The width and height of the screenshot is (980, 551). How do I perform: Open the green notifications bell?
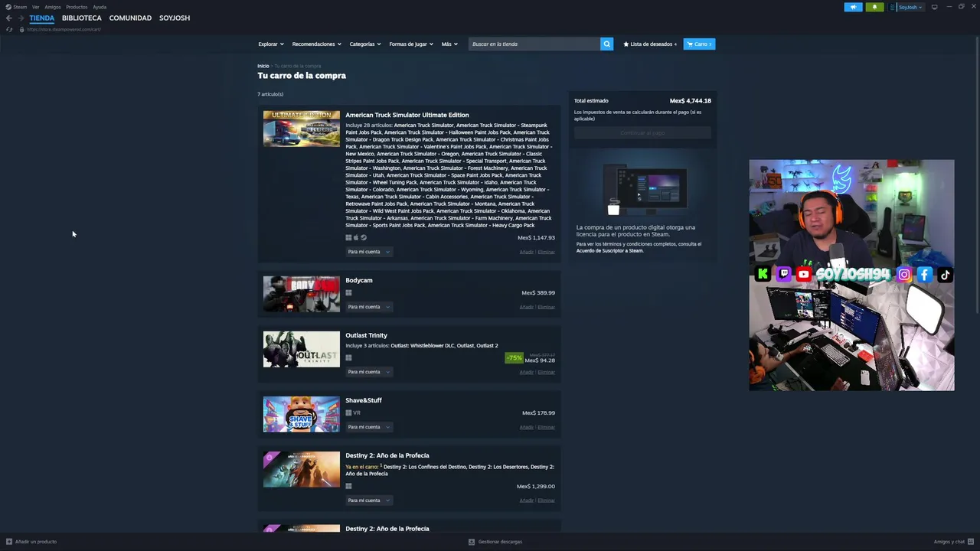point(874,7)
